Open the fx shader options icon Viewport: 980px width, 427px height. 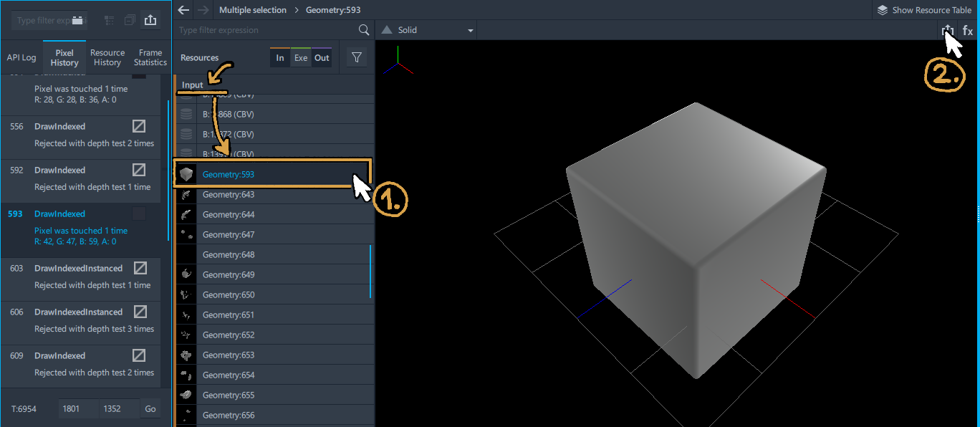(x=968, y=30)
